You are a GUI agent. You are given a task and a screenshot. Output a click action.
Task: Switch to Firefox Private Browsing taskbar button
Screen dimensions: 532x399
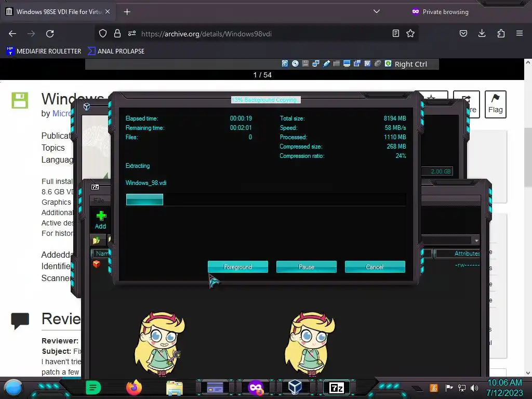pos(256,388)
